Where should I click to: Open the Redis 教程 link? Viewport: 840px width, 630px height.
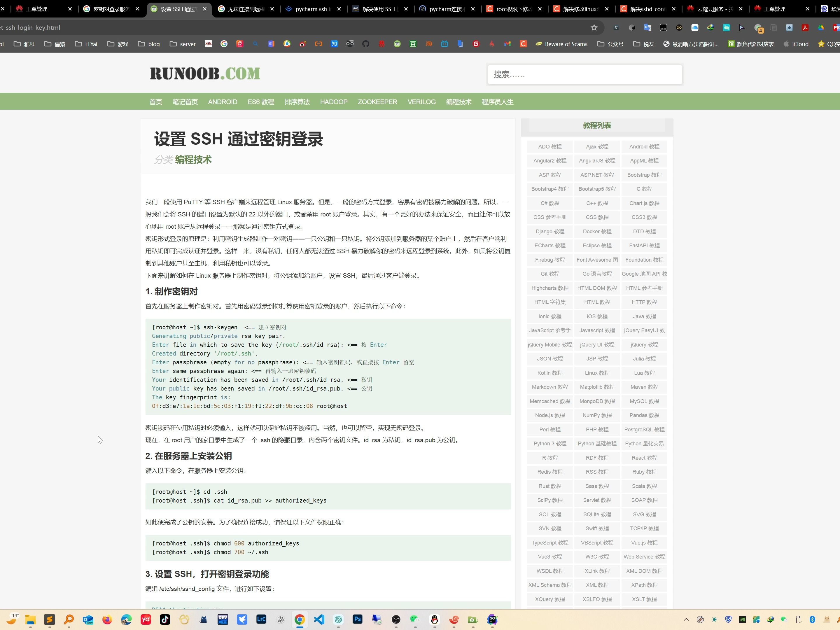click(x=550, y=472)
